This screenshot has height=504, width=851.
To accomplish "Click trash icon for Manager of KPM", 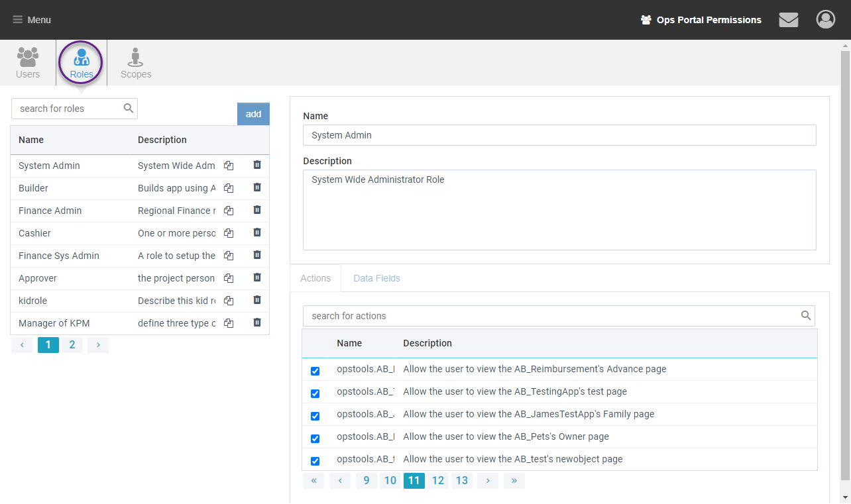I will [257, 323].
